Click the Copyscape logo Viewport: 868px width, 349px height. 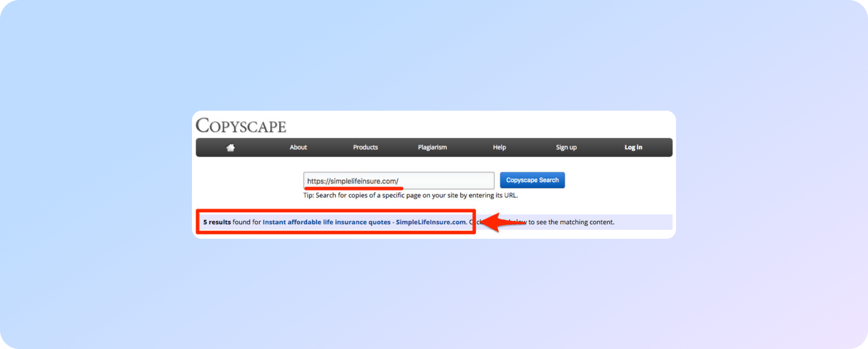(241, 126)
